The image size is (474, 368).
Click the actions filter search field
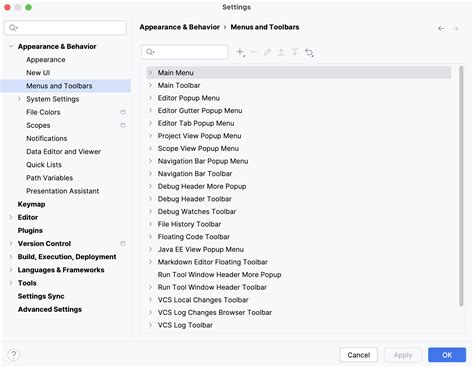[x=185, y=52]
